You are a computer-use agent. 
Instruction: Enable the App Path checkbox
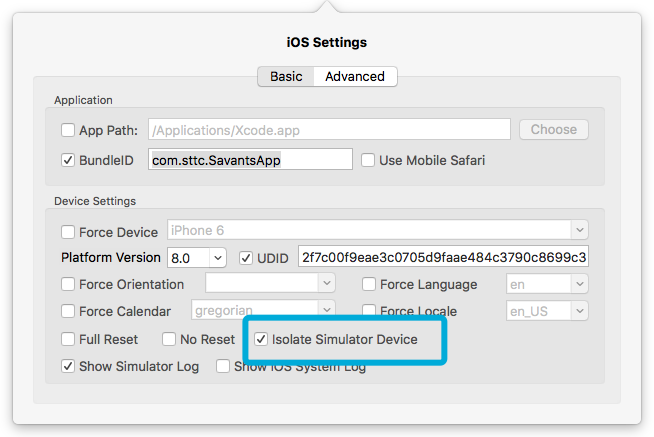(68, 130)
